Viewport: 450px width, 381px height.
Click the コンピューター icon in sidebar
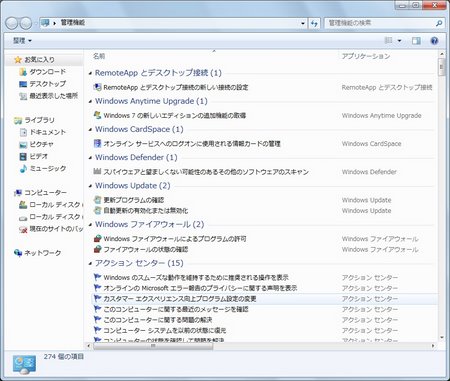(18, 193)
